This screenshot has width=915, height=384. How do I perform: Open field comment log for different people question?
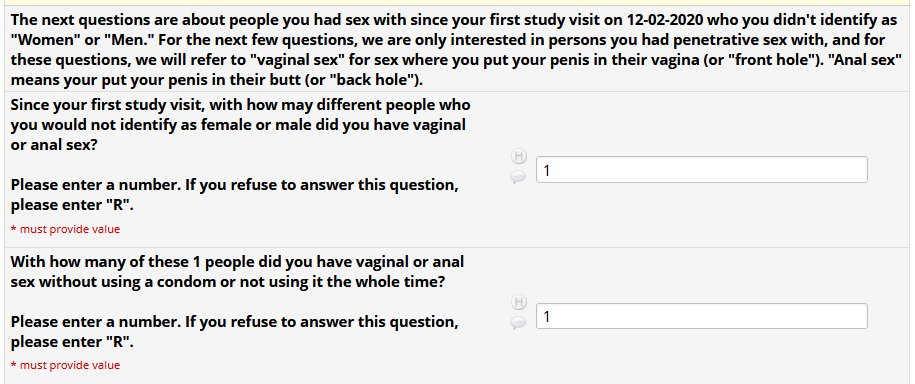518,177
